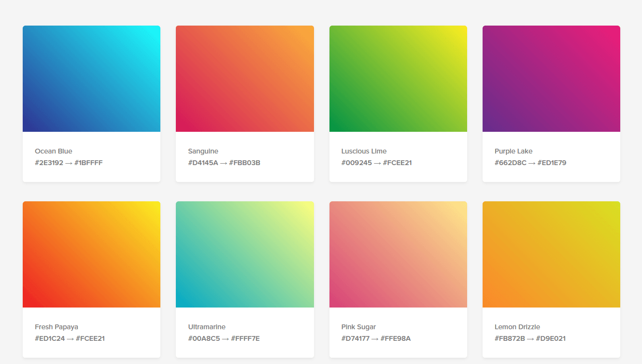The height and width of the screenshot is (364, 642).
Task: Select the Ultramarine gradient swatch
Action: click(x=244, y=254)
